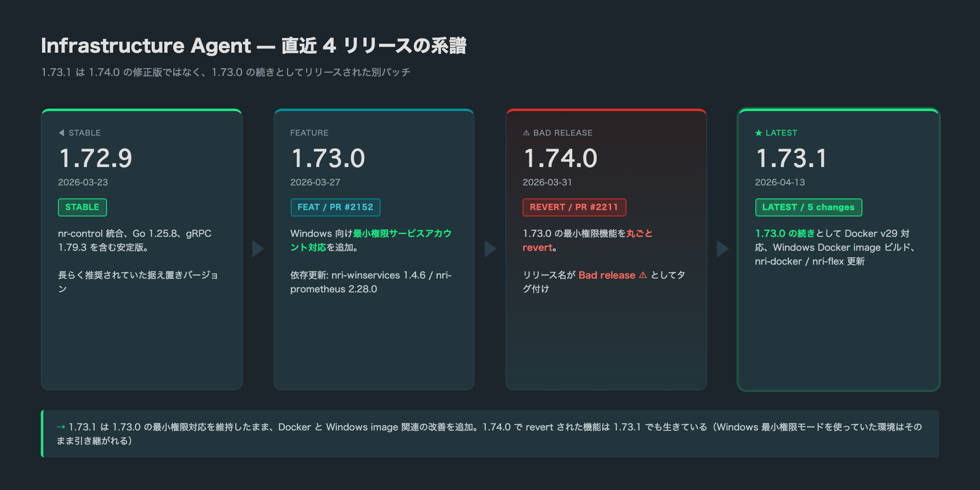Click the date 2026-03-31
The image size is (980, 490).
pyautogui.click(x=547, y=183)
